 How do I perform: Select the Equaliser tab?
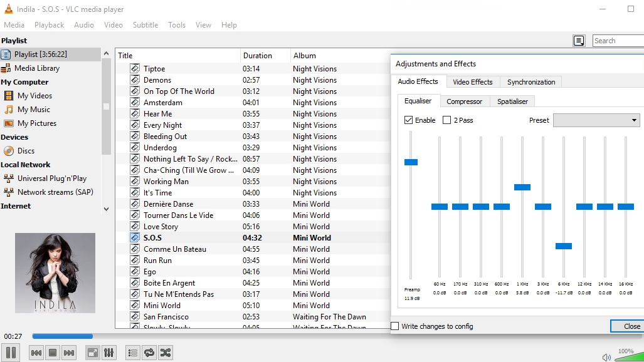tap(418, 101)
